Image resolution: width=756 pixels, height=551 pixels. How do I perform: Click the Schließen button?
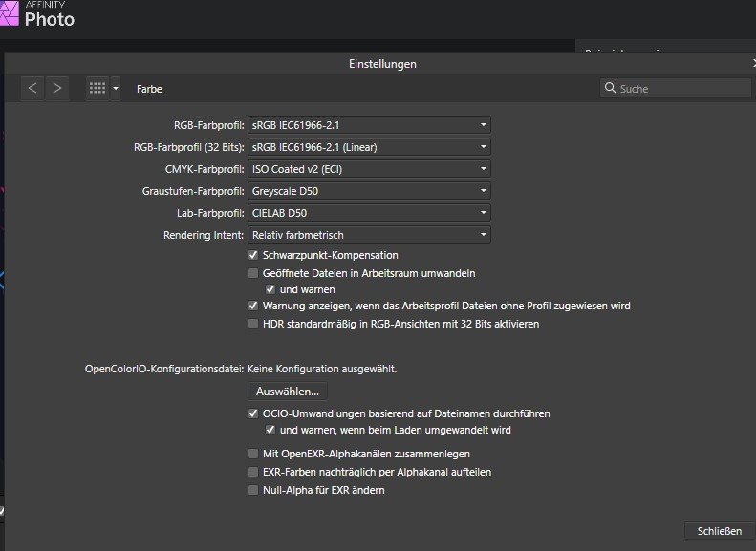(720, 531)
